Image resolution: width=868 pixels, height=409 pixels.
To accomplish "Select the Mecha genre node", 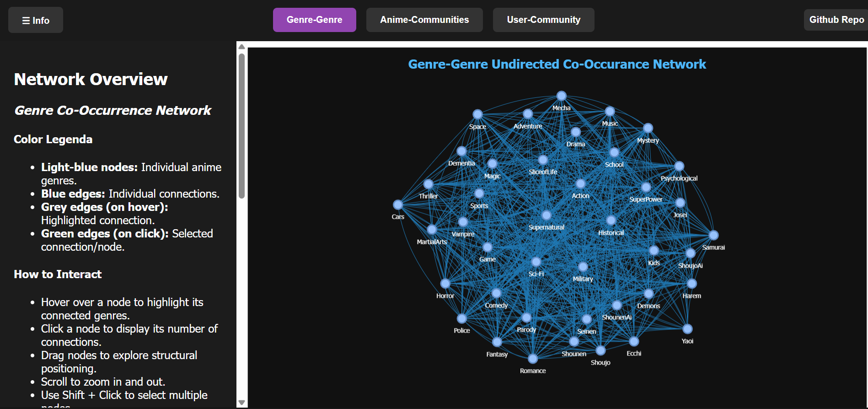I will point(561,96).
